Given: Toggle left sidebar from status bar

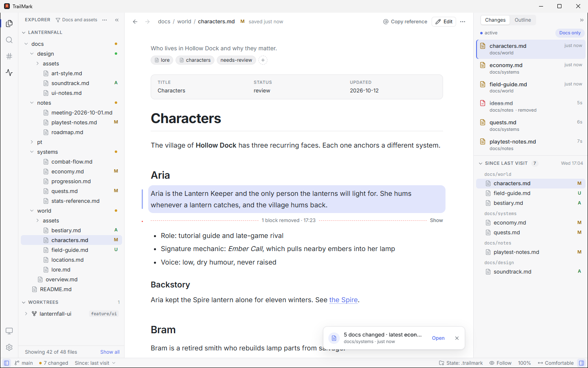Looking at the screenshot, I should [x=7, y=363].
